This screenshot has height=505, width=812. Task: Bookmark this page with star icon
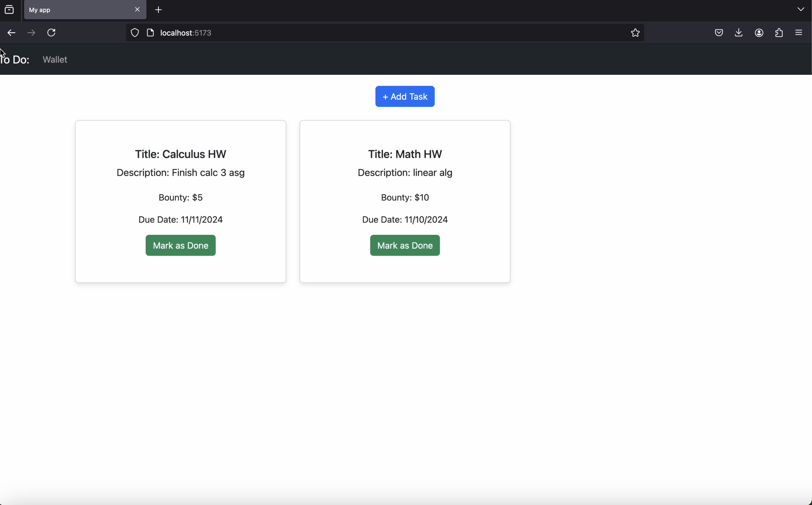635,33
